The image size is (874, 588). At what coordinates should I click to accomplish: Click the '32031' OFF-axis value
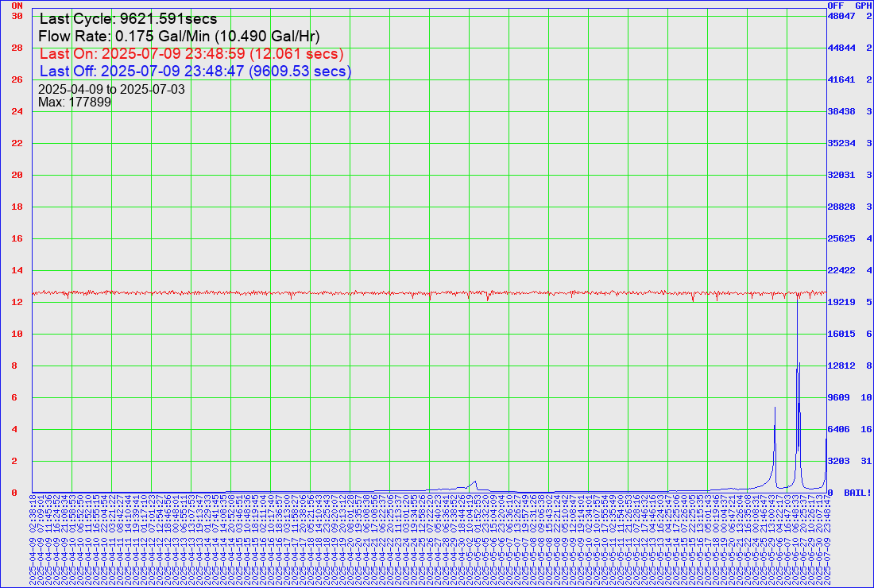pyautogui.click(x=841, y=175)
